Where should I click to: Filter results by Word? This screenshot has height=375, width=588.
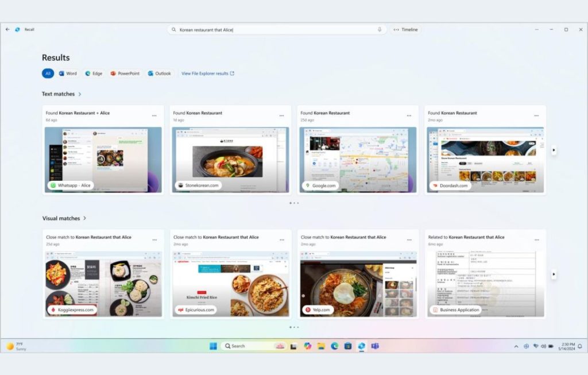67,74
